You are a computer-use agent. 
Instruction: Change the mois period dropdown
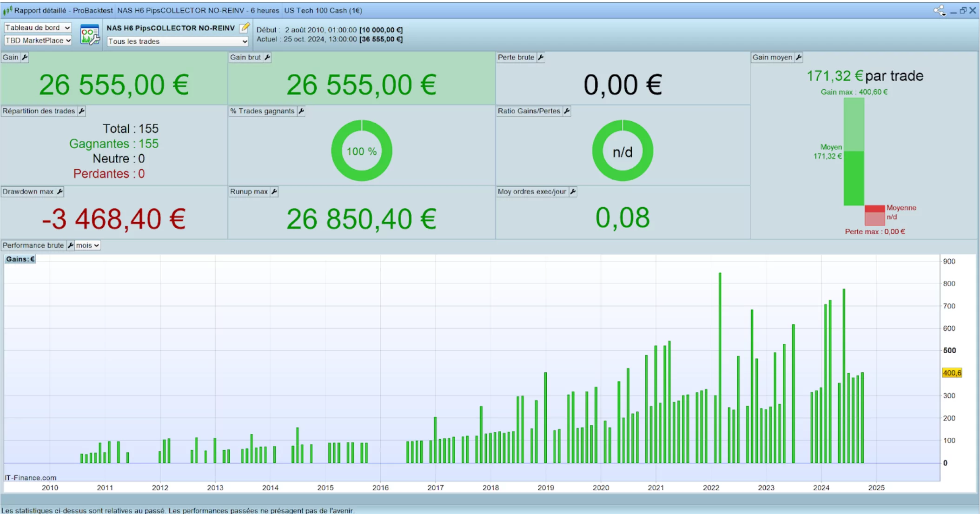coord(87,245)
